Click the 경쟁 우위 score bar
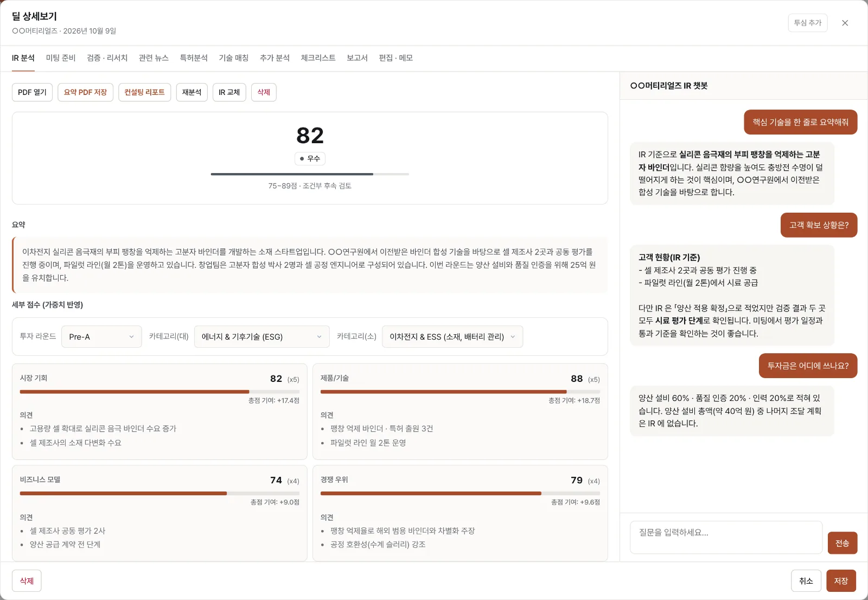Viewport: 868px width, 600px height. click(460, 493)
